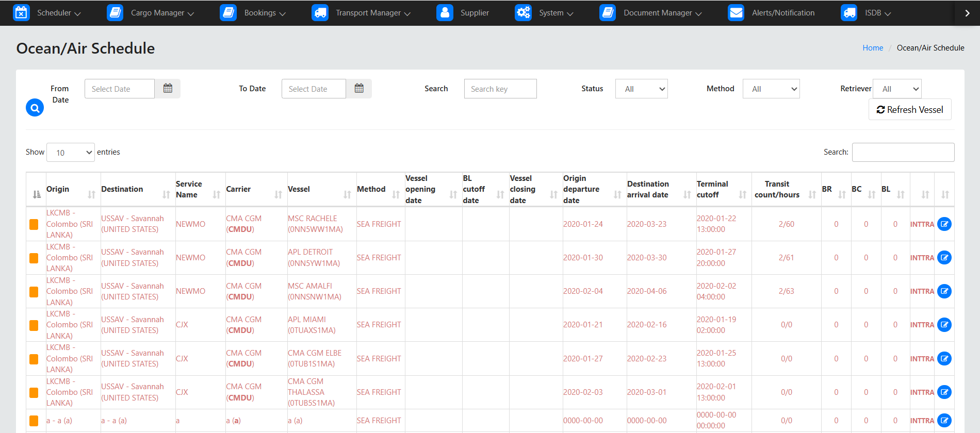Change the Show entries count dropdown
The height and width of the screenshot is (433, 980).
pos(71,152)
